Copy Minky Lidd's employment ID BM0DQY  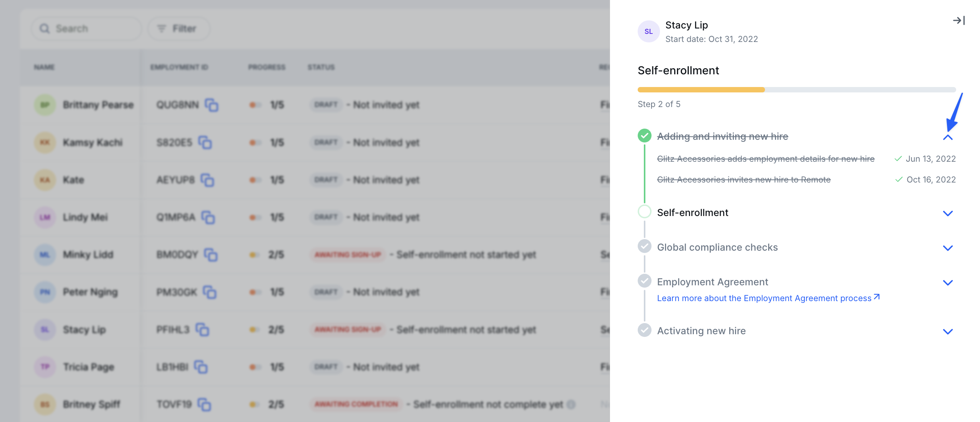211,255
